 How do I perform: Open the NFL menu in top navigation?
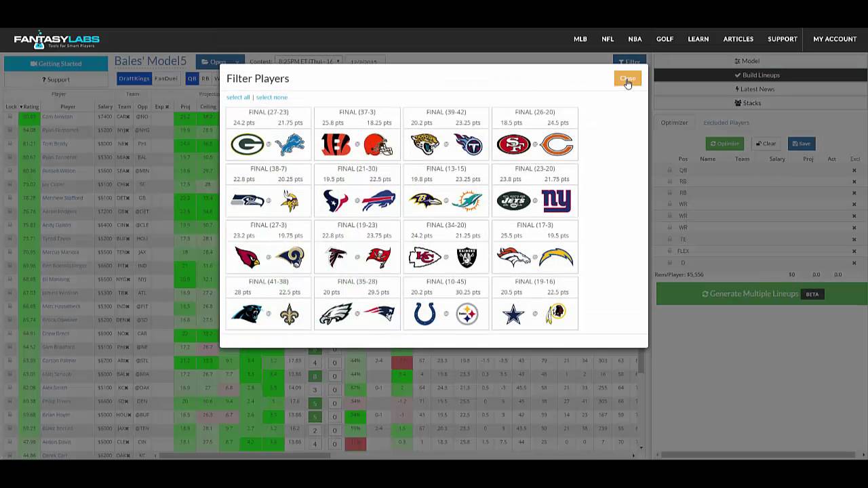coord(608,39)
